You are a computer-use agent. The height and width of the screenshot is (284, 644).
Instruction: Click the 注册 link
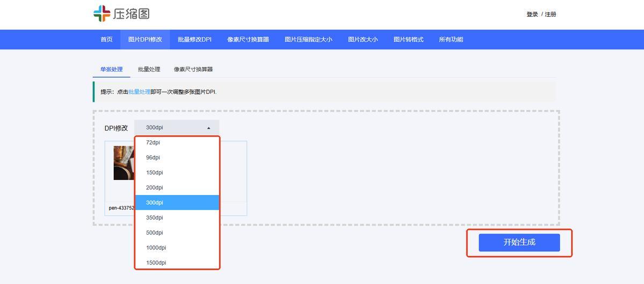(x=551, y=14)
